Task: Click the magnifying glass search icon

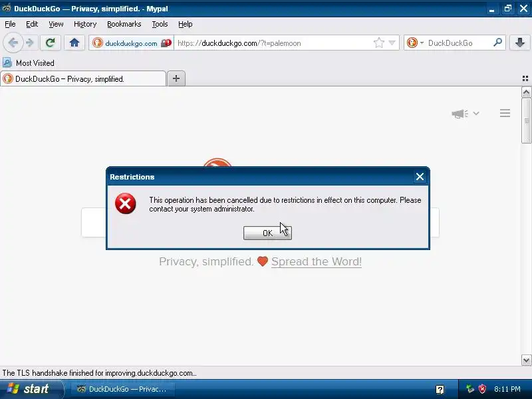Action: pyautogui.click(x=497, y=43)
